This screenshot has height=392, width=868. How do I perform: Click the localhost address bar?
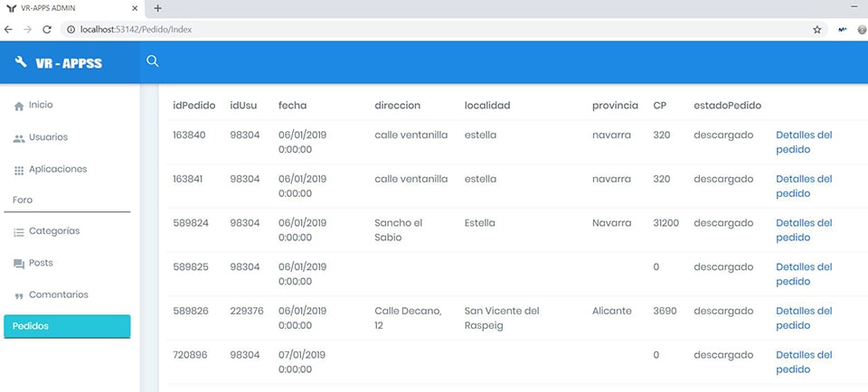434,29
